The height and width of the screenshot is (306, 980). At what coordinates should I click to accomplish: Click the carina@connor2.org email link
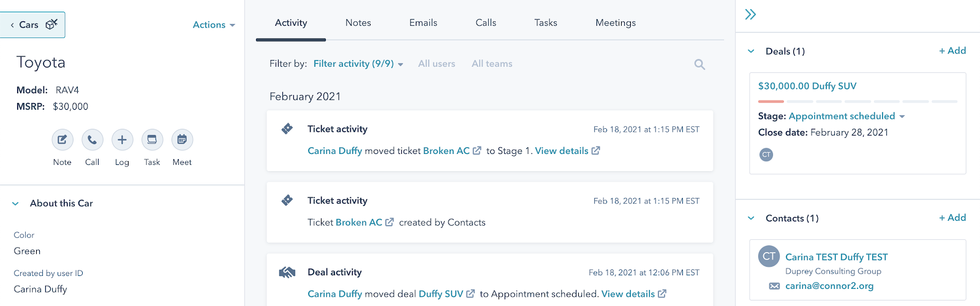(829, 286)
